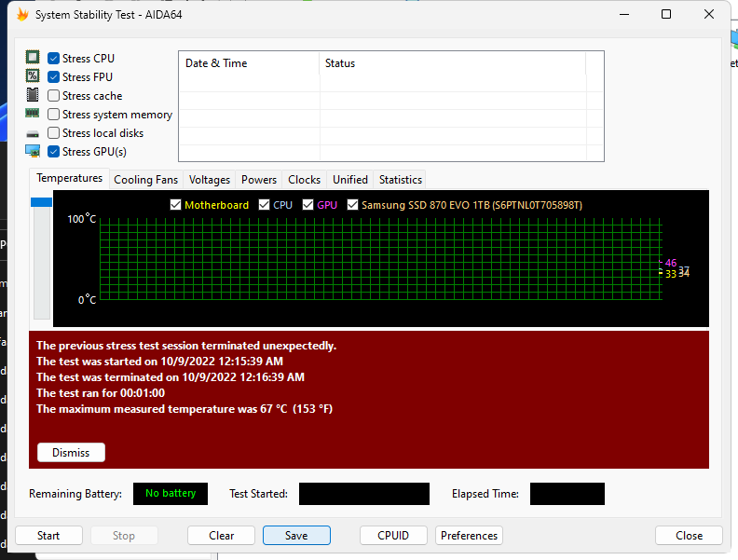738x560 pixels.
Task: Close the window with title bar X
Action: (x=709, y=15)
